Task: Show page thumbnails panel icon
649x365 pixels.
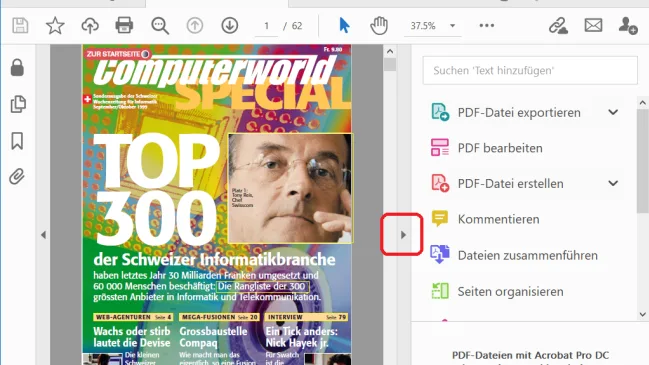Action: (x=18, y=104)
